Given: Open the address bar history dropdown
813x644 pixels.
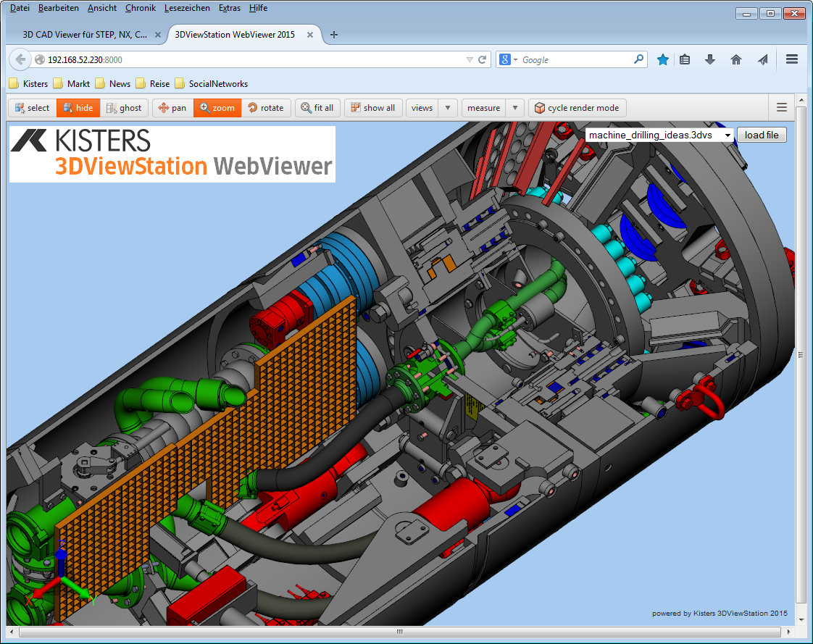Looking at the screenshot, I should pyautogui.click(x=470, y=59).
